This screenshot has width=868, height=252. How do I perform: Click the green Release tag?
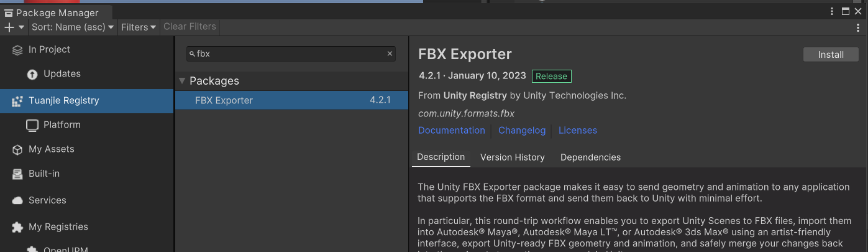[x=552, y=77]
